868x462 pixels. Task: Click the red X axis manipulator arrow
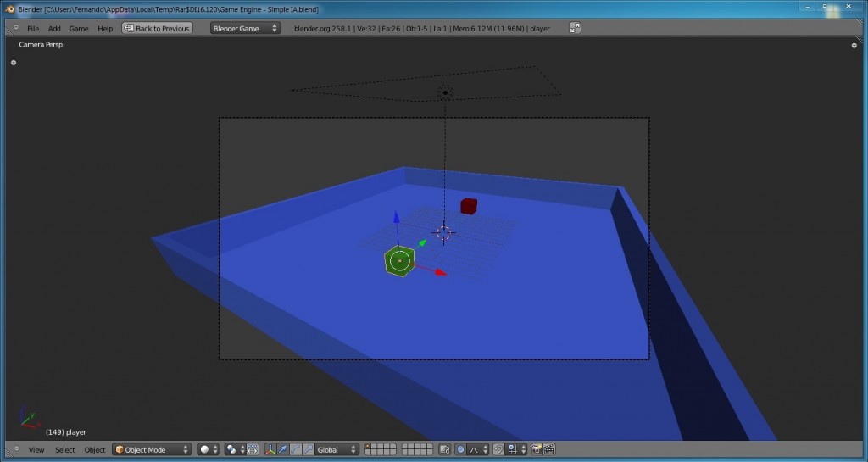(441, 271)
